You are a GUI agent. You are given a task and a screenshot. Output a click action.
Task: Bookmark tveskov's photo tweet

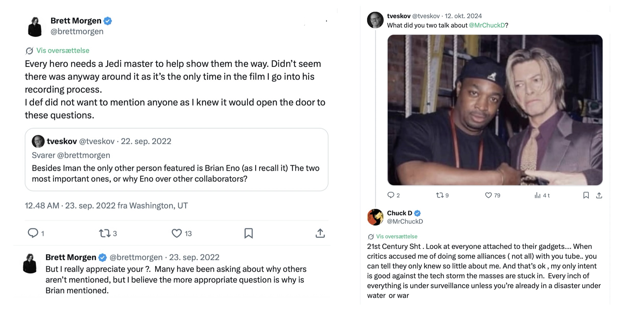tap(586, 195)
